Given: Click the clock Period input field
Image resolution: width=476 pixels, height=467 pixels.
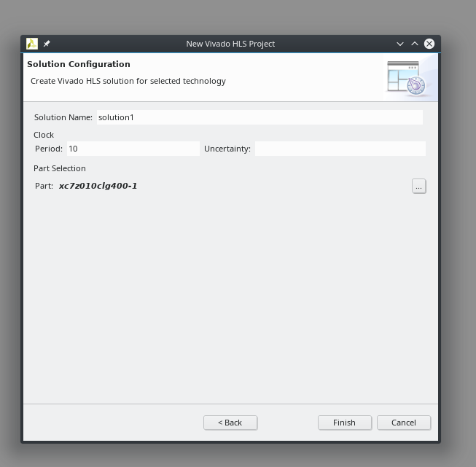Looking at the screenshot, I should [133, 149].
